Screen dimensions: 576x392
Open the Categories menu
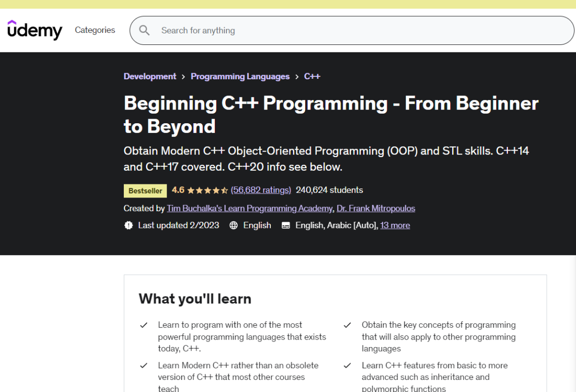point(94,30)
